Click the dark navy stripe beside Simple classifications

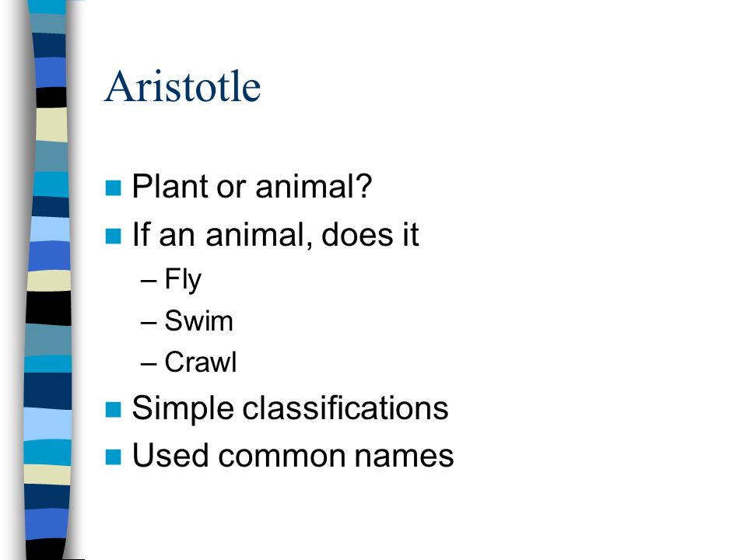[47, 390]
